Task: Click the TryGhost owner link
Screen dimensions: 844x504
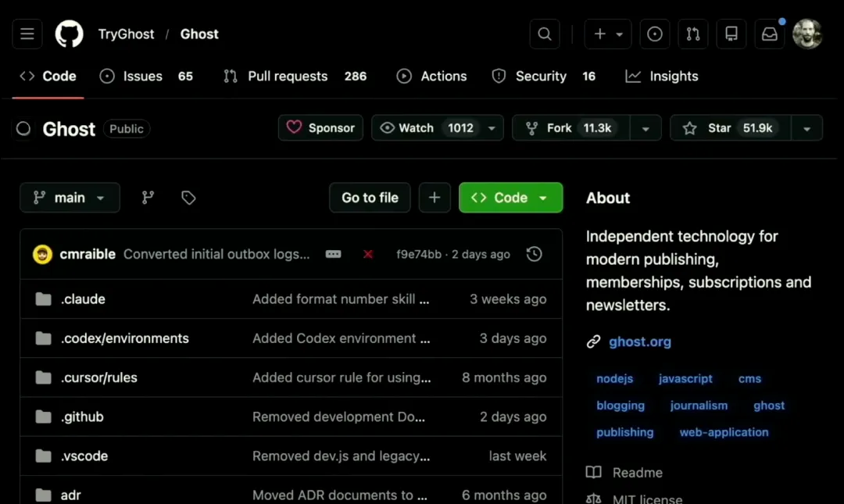Action: 126,34
